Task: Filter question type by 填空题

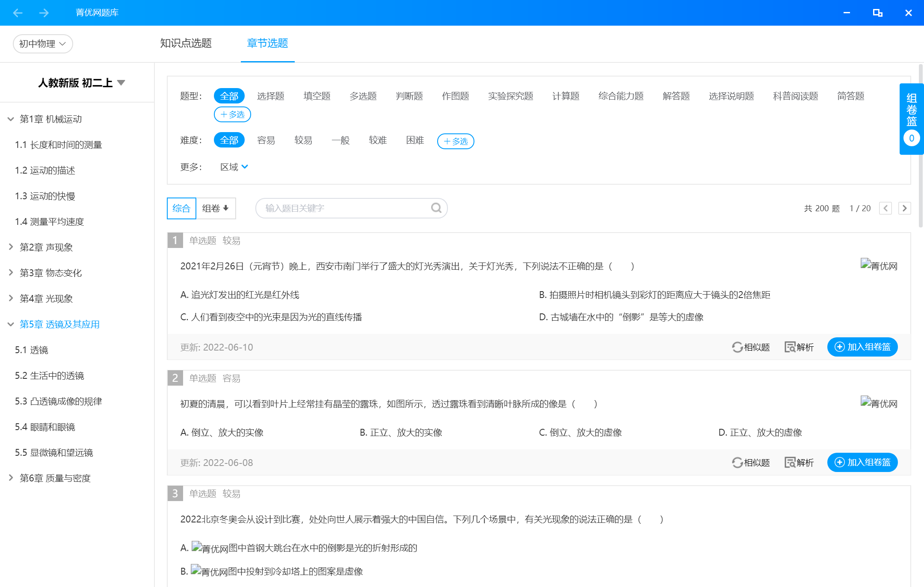Action: click(317, 96)
